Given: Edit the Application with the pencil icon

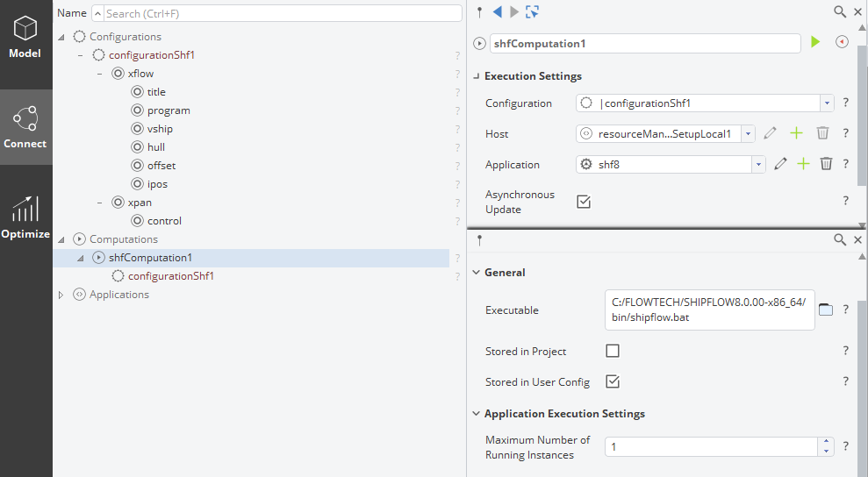Looking at the screenshot, I should point(780,164).
